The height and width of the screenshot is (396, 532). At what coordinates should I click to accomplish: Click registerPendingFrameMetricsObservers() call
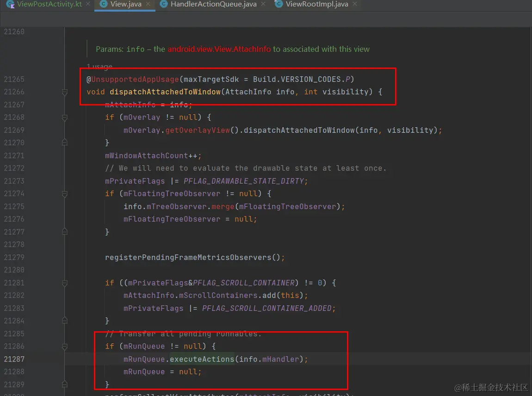[x=195, y=258]
